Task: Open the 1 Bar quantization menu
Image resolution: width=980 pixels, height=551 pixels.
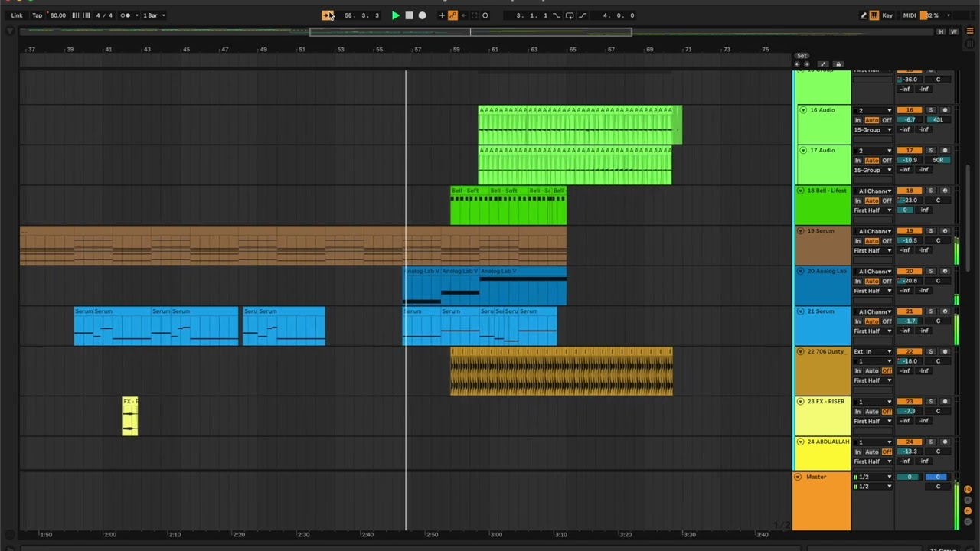Action: pos(154,15)
